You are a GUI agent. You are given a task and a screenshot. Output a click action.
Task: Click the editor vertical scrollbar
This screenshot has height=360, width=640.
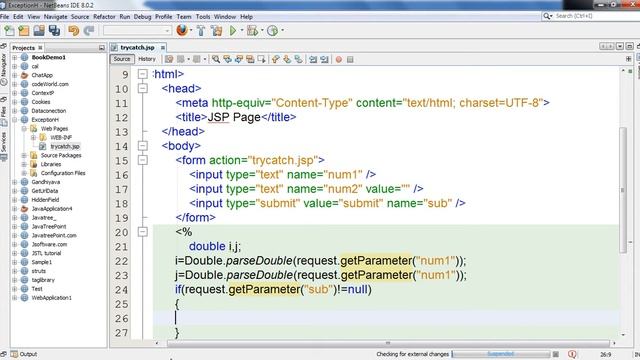tap(623, 190)
